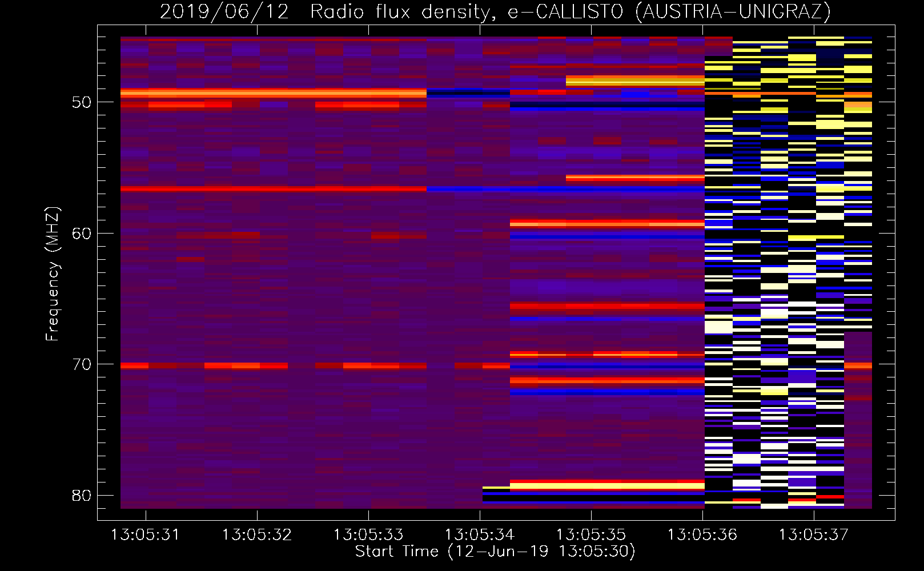Viewport: 924px width, 571px height.
Task: Click the 50 frequency tick label
Action: click(82, 103)
